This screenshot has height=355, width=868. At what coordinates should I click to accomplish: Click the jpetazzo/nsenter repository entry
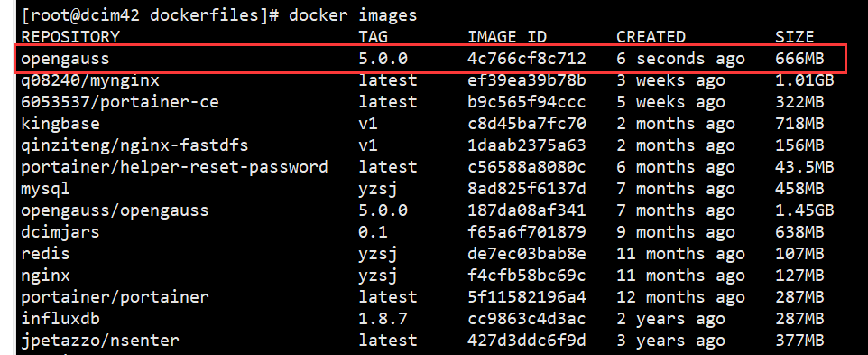point(99,340)
